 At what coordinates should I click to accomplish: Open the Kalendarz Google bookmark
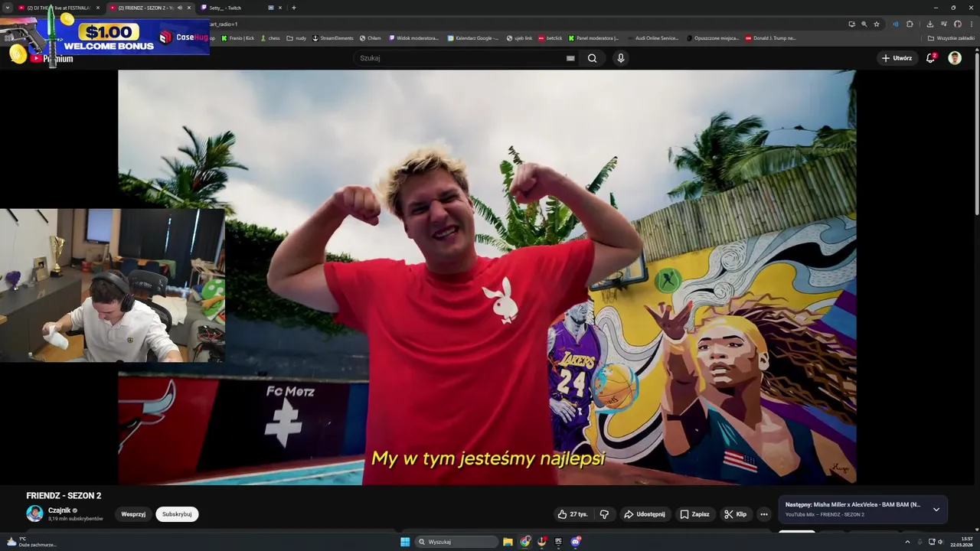[x=473, y=37]
